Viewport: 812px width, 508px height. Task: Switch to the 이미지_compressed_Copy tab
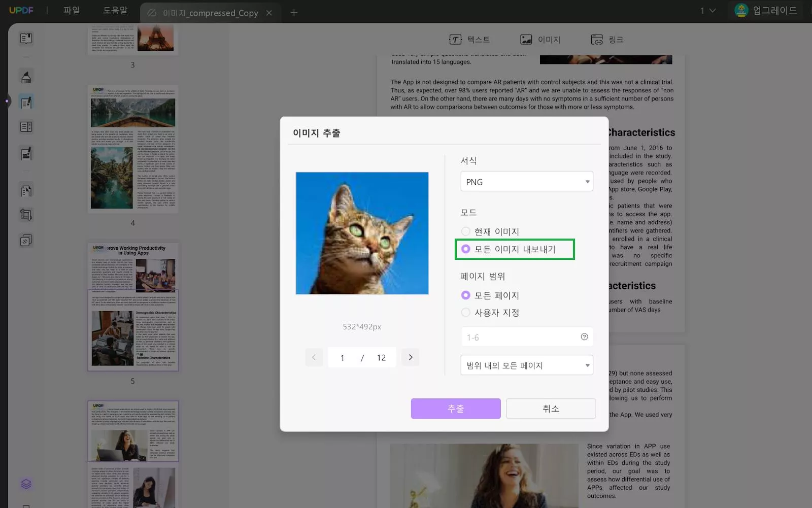(210, 13)
